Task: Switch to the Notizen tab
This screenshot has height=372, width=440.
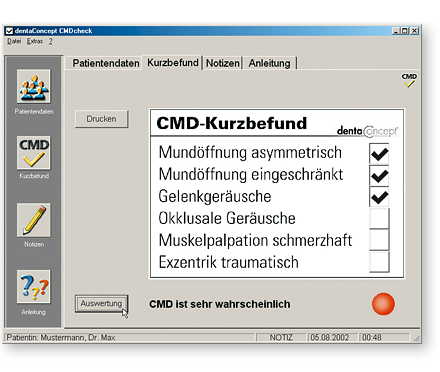Action: 223,63
